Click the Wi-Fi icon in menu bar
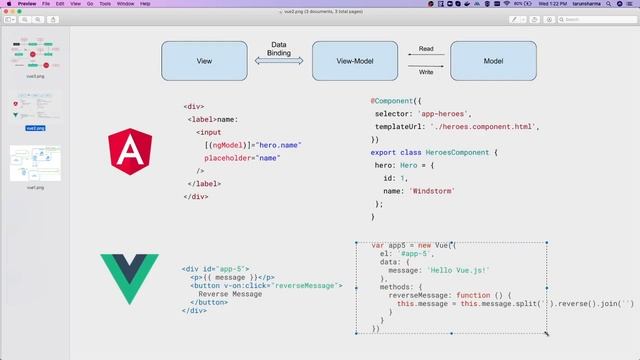640x360 pixels. 507,4
